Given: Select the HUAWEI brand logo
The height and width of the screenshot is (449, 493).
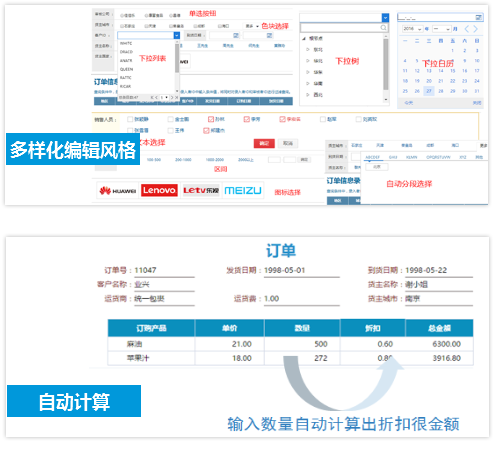Looking at the screenshot, I should tap(118, 191).
